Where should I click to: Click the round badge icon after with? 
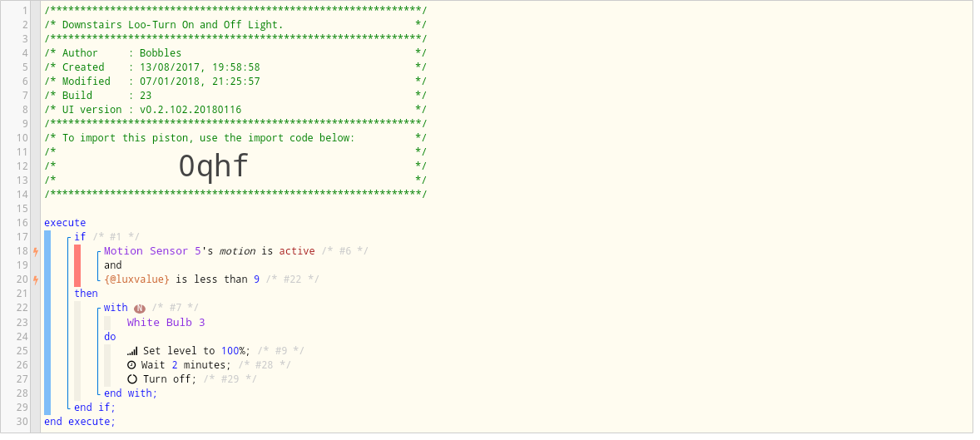pos(140,308)
